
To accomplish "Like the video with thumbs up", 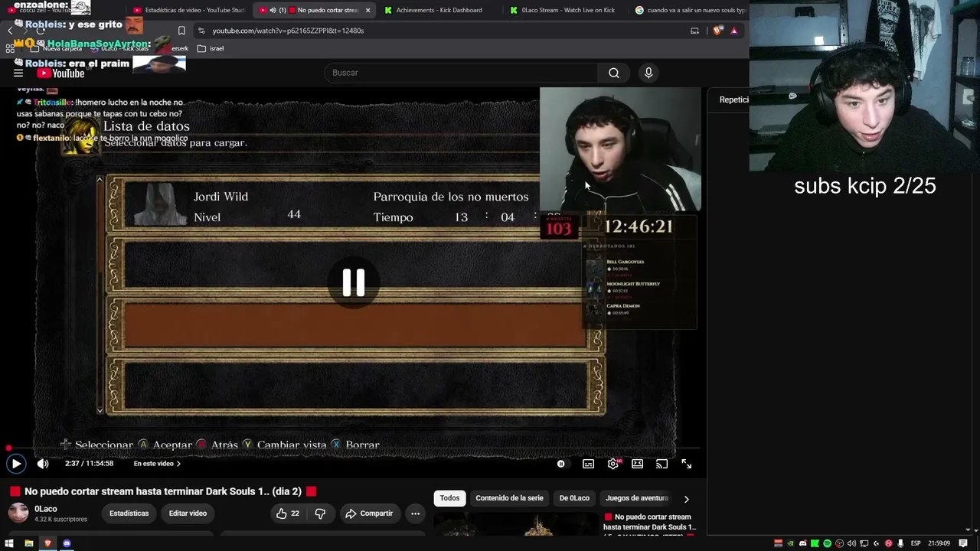I will [x=288, y=514].
